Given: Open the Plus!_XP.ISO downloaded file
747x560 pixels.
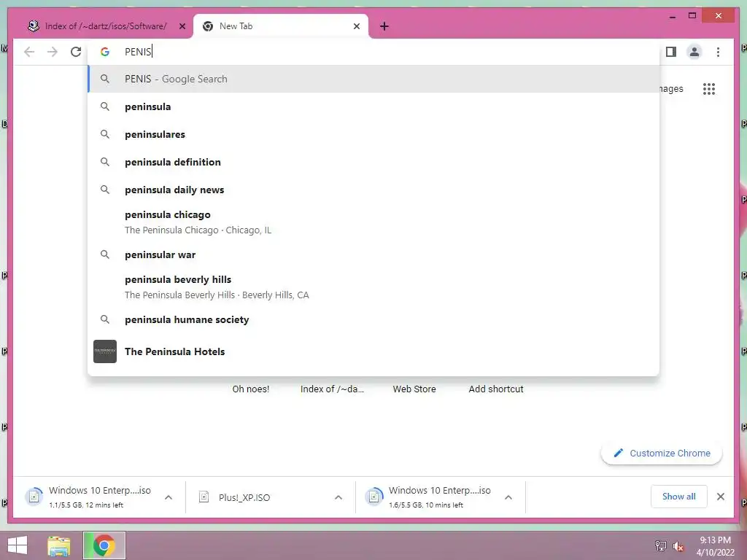Looking at the screenshot, I should click(x=260, y=497).
